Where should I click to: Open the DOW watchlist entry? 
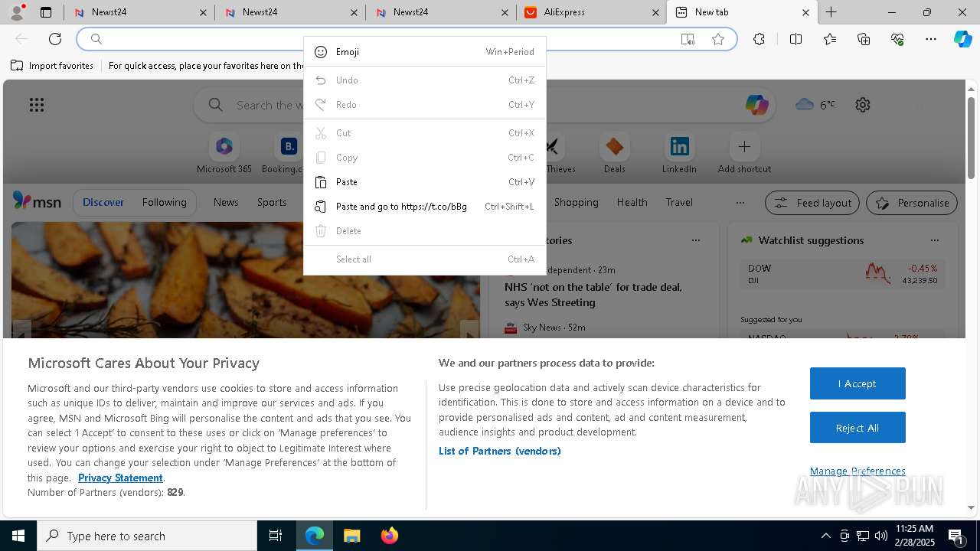(x=842, y=274)
